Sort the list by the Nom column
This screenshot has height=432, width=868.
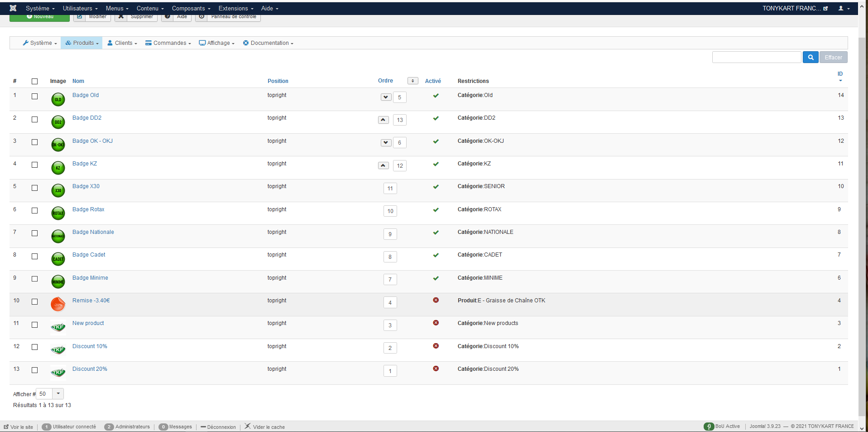pos(78,81)
